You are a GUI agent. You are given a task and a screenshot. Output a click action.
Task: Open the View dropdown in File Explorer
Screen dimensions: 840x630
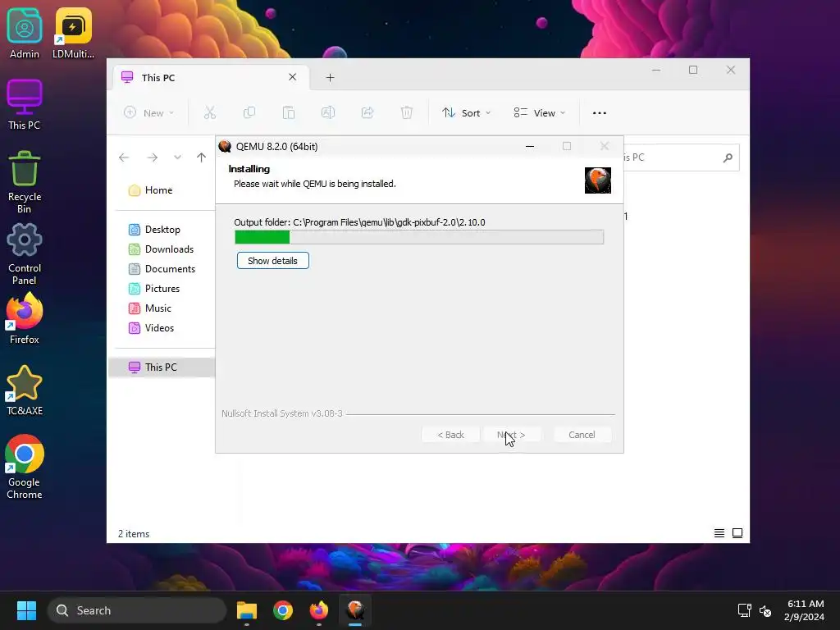[539, 113]
